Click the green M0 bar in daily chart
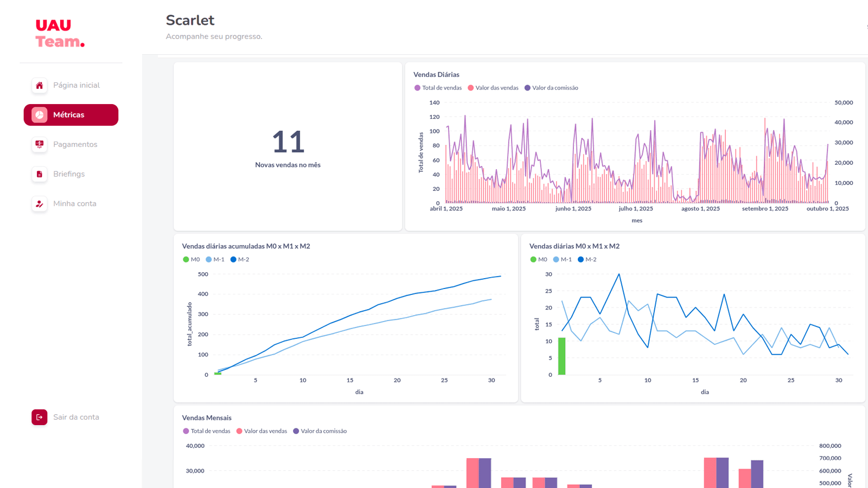This screenshot has height=488, width=868. click(562, 356)
